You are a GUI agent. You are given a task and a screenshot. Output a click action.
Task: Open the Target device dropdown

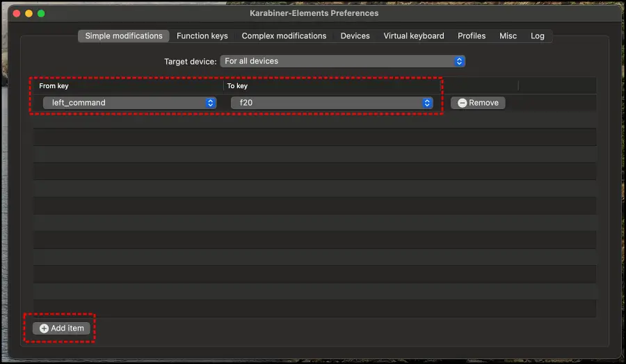[x=342, y=61]
